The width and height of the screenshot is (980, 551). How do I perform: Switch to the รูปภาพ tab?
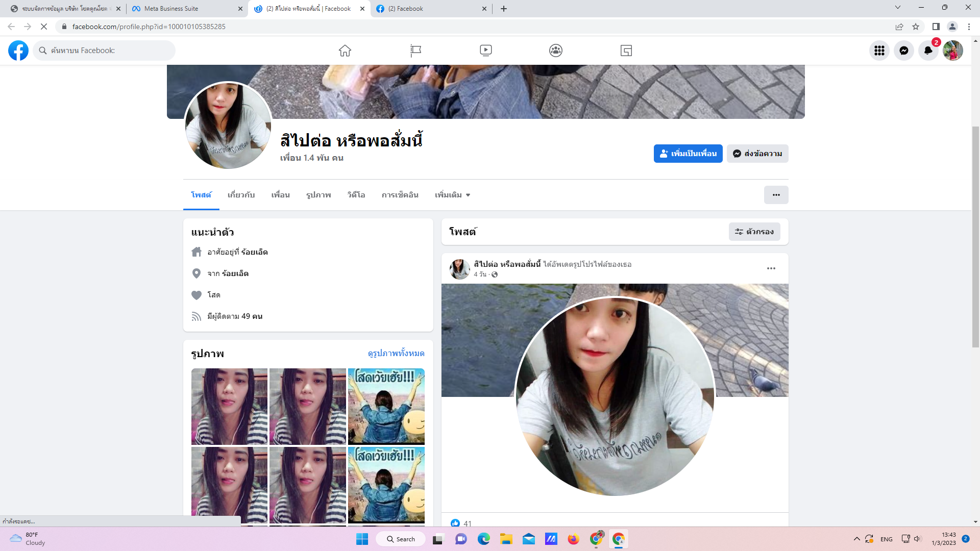point(318,195)
